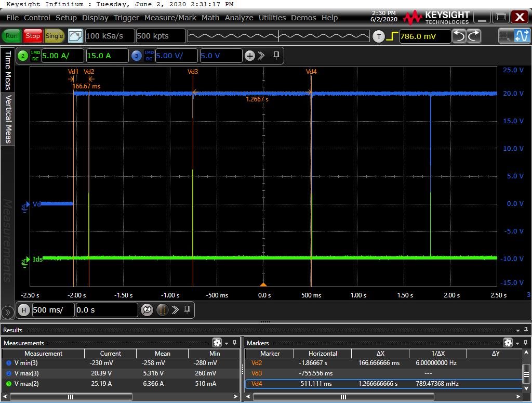The width and height of the screenshot is (532, 403).
Task: Open the Vertical Meas side tab
Action: pos(7,119)
